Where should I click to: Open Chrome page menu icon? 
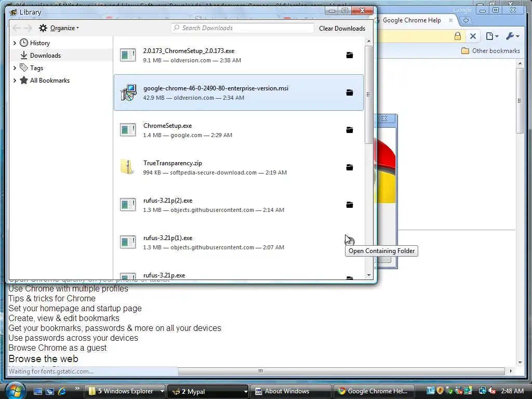(x=492, y=36)
